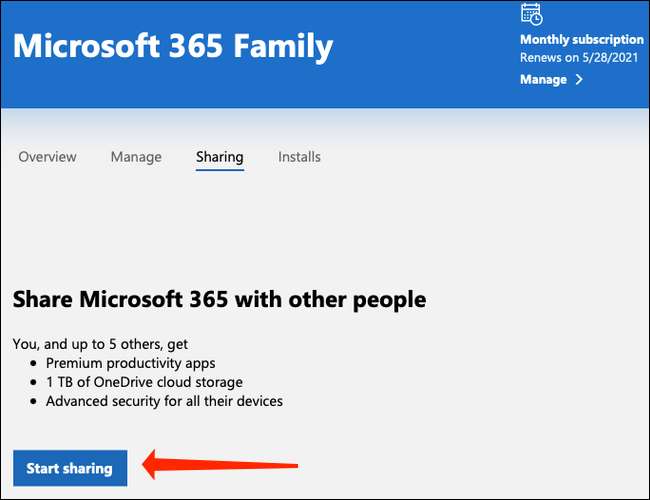Go to the Installs tab

pos(299,157)
